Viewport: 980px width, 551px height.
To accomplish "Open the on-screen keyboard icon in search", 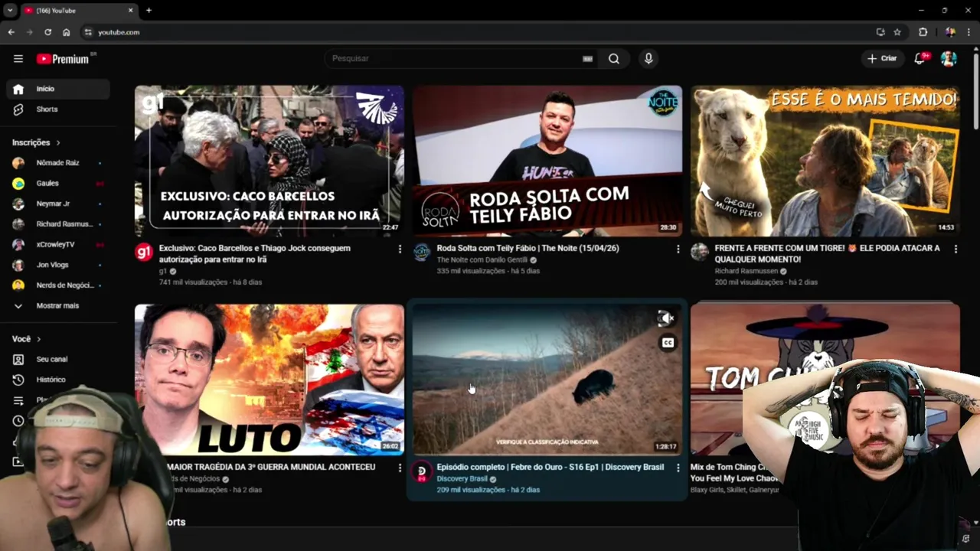I will [x=588, y=59].
